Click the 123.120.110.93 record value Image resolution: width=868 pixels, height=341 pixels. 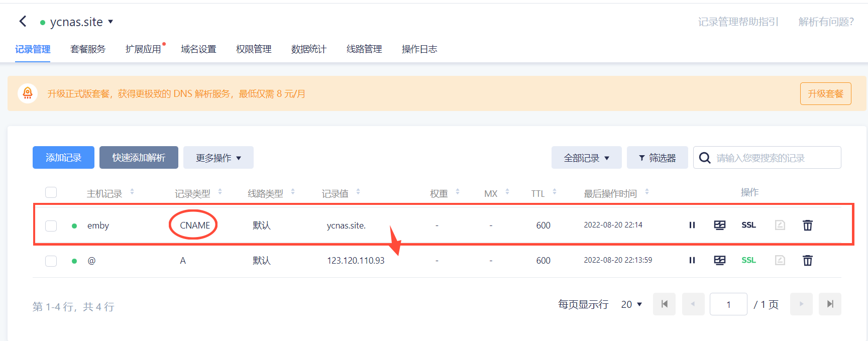[356, 261]
